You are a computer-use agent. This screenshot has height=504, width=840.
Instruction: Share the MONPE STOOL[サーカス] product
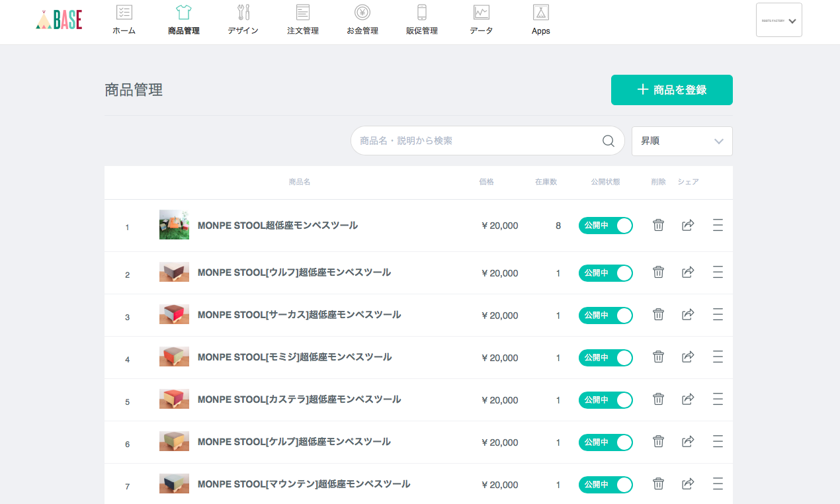[688, 315]
